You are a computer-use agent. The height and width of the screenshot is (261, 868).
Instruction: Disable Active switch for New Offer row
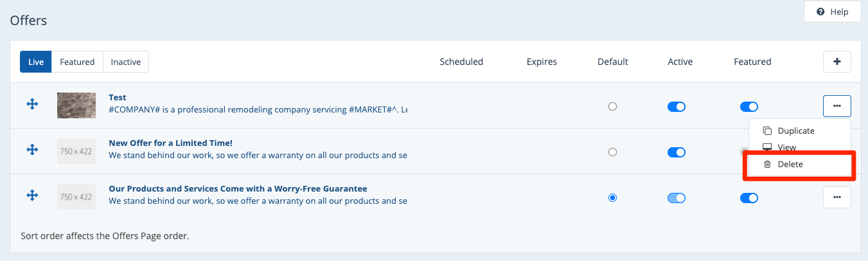pos(677,152)
